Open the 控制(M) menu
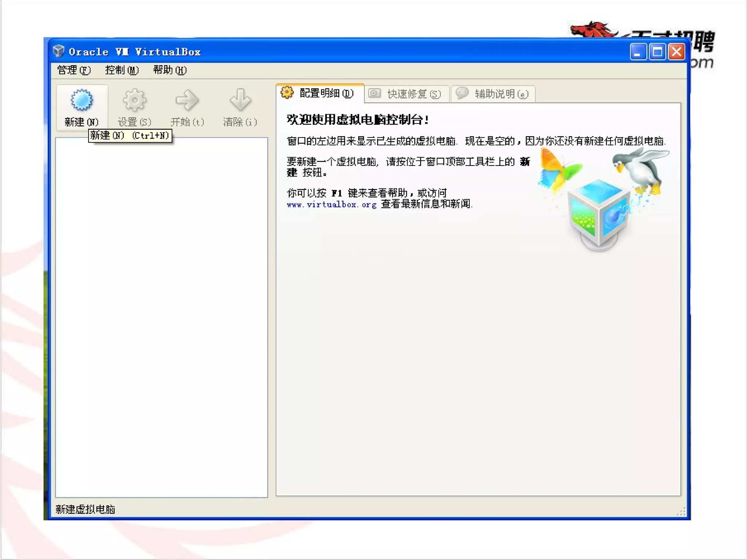The width and height of the screenshot is (747, 560). pos(122,70)
